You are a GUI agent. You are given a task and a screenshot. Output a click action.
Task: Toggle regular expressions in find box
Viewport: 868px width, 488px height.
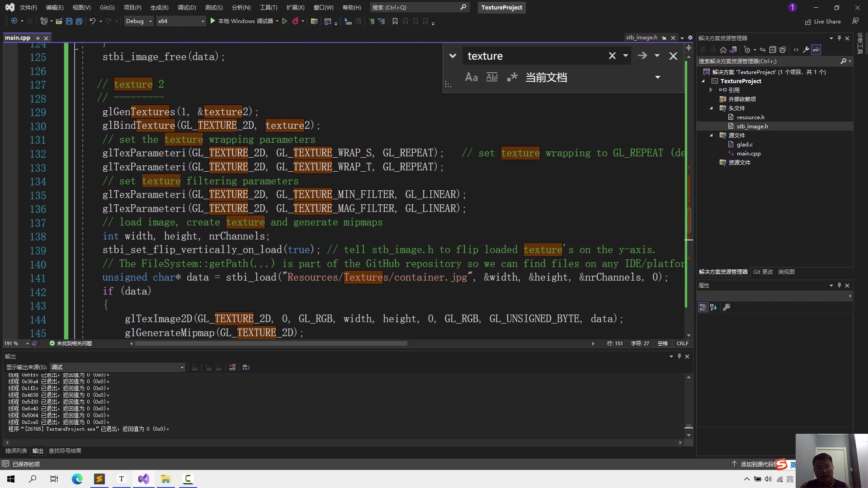pyautogui.click(x=512, y=77)
